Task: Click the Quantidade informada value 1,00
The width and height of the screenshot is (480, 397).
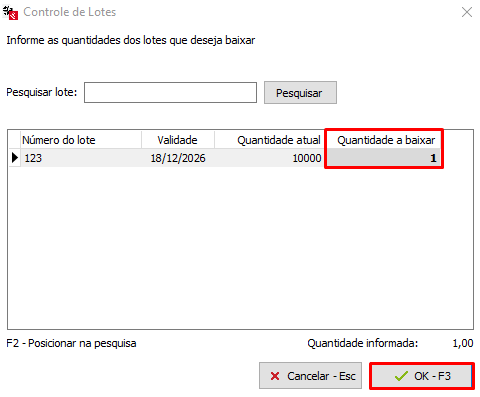Action: point(463,343)
